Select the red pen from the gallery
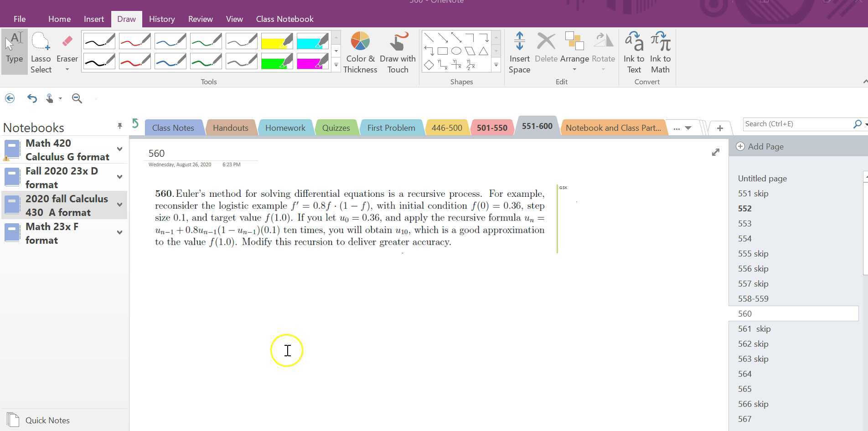The image size is (868, 431). tap(134, 41)
